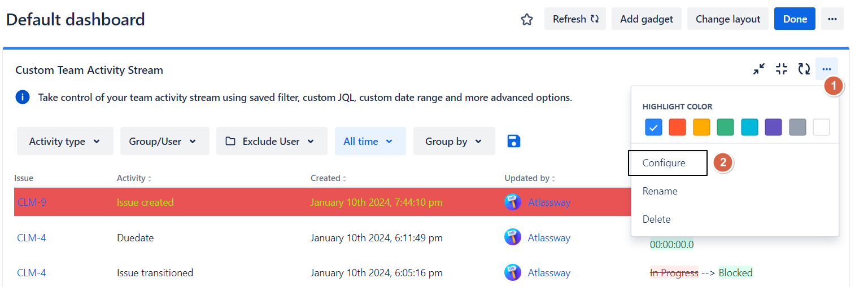Screen dimensions: 868x287
Task: Star the Default dashboard as favorite
Action: pos(527,20)
